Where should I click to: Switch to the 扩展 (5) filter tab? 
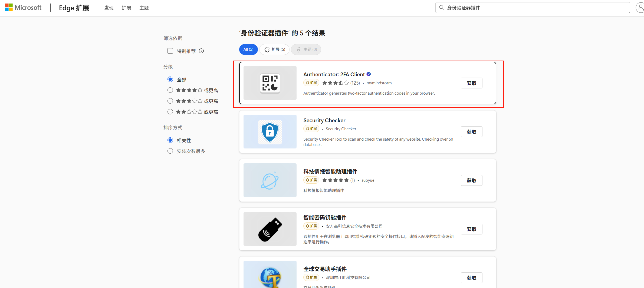point(275,49)
